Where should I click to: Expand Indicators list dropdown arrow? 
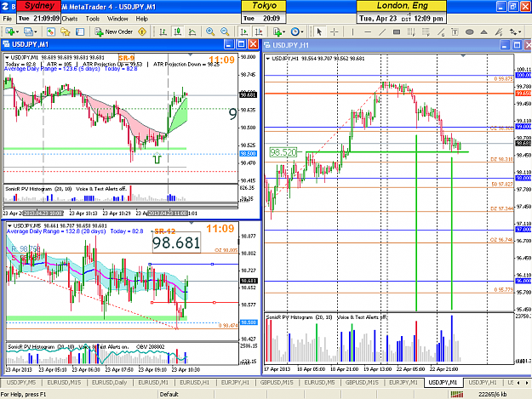(284, 32)
